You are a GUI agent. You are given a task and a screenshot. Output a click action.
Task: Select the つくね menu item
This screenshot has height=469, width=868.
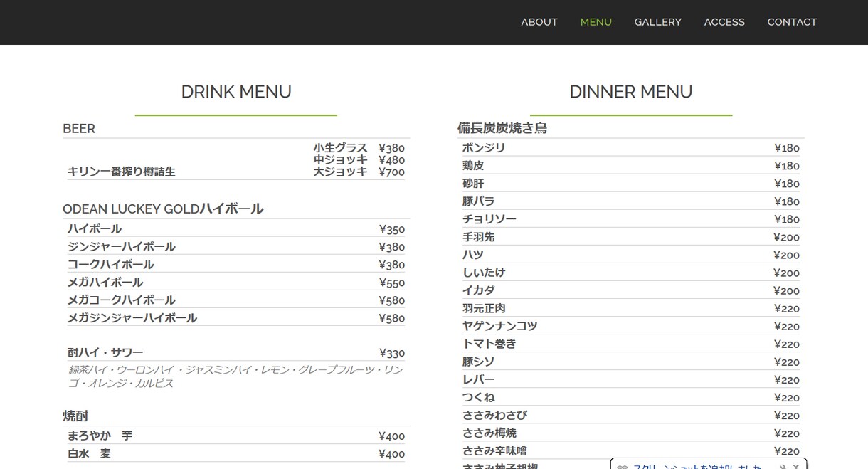tap(479, 397)
